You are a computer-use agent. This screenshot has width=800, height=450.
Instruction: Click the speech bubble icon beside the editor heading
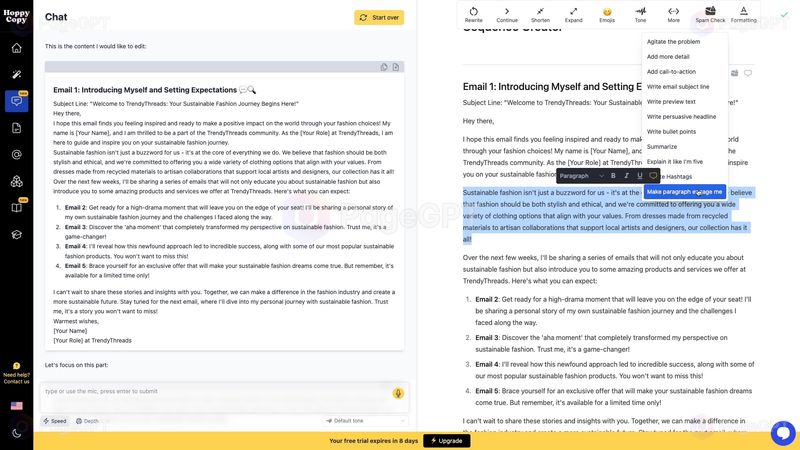[748, 73]
